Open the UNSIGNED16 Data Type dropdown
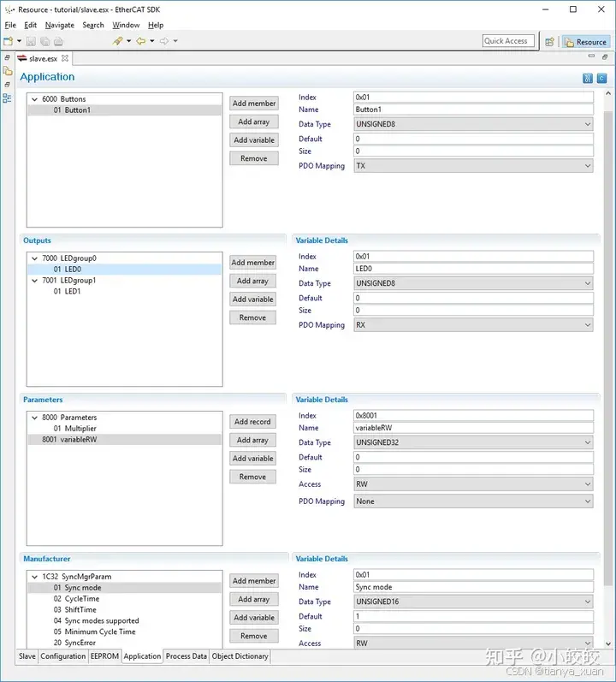This screenshot has height=682, width=616. click(x=473, y=602)
